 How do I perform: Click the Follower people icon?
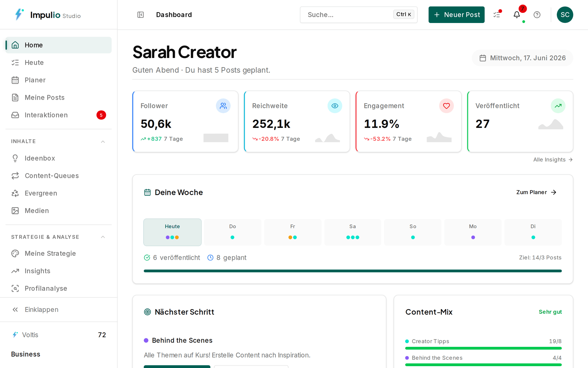223,106
